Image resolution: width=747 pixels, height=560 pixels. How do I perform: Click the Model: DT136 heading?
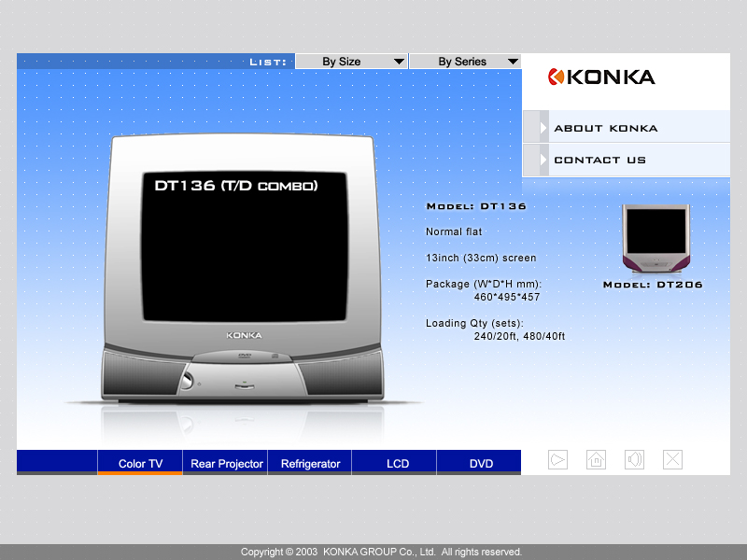tap(476, 206)
